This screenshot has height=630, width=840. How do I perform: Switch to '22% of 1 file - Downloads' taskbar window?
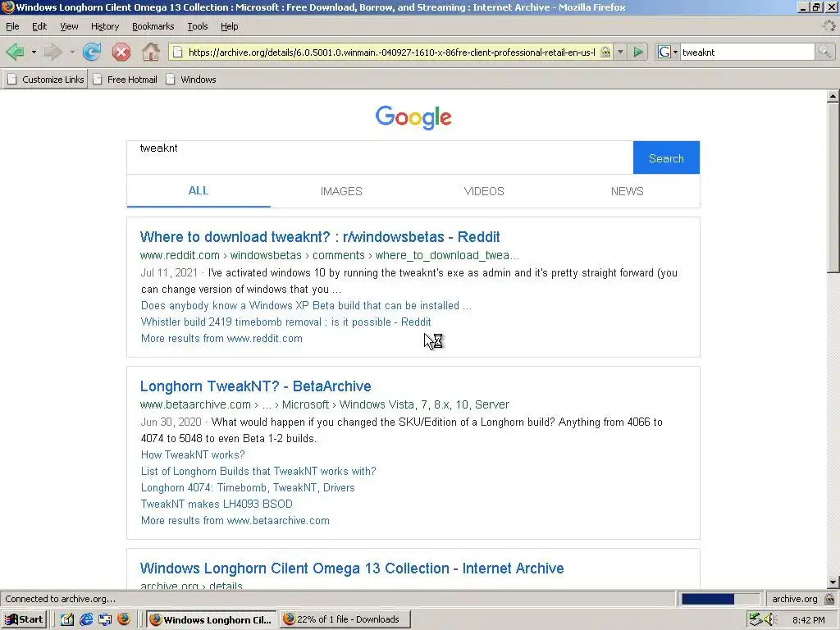[345, 619]
